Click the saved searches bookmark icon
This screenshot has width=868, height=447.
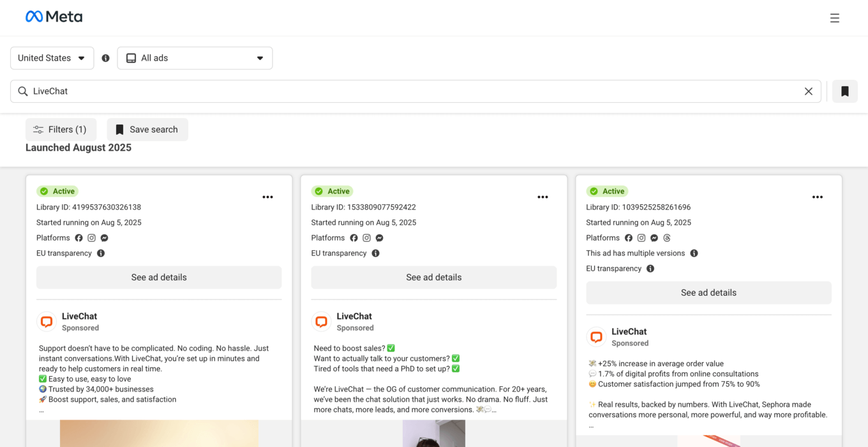click(x=845, y=91)
